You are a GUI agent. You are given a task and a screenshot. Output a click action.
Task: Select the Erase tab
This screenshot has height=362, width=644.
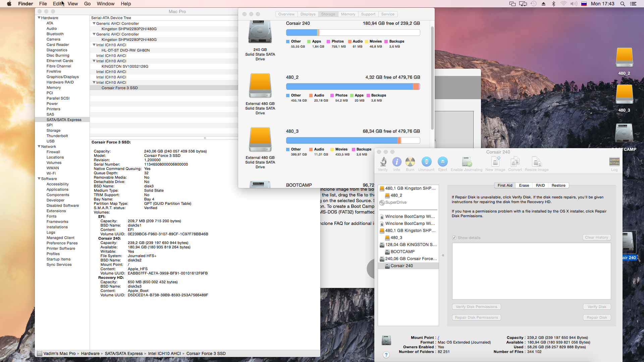point(524,185)
